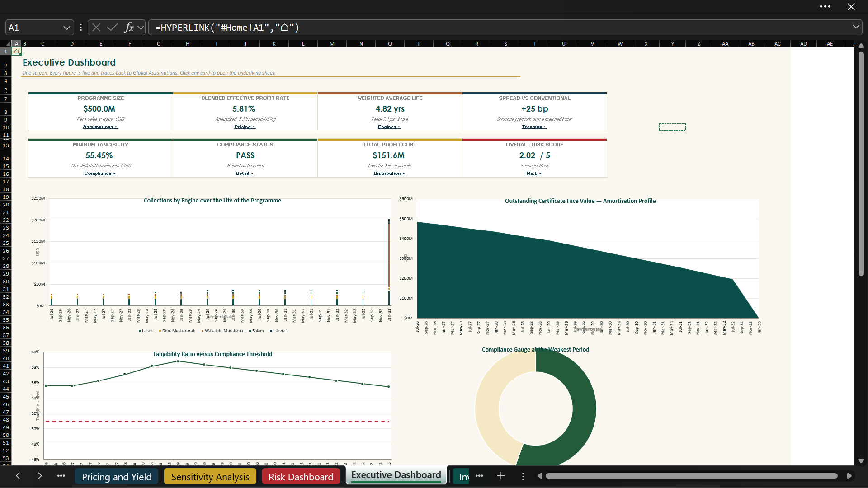Show hidden sheets ellipsis left of tabs

tap(61, 476)
